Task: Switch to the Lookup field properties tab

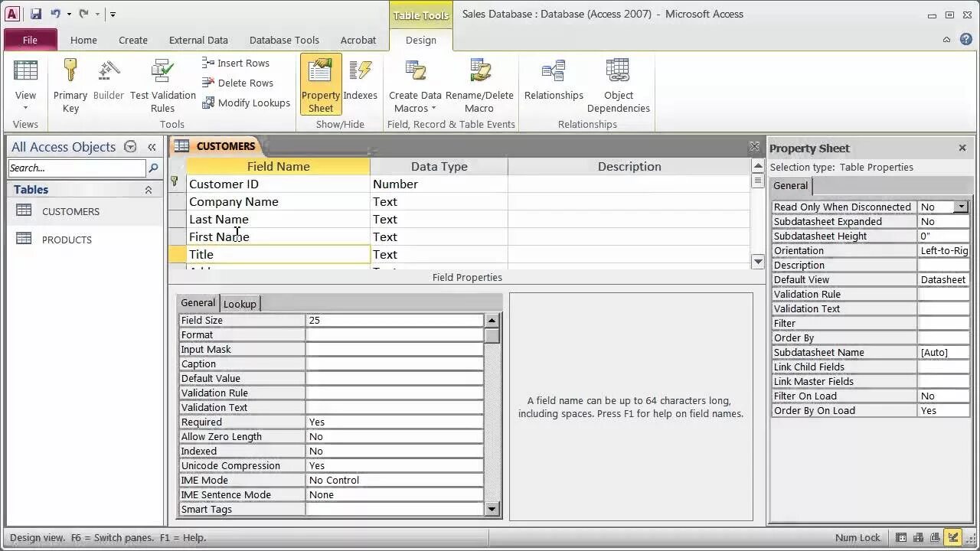Action: (240, 304)
